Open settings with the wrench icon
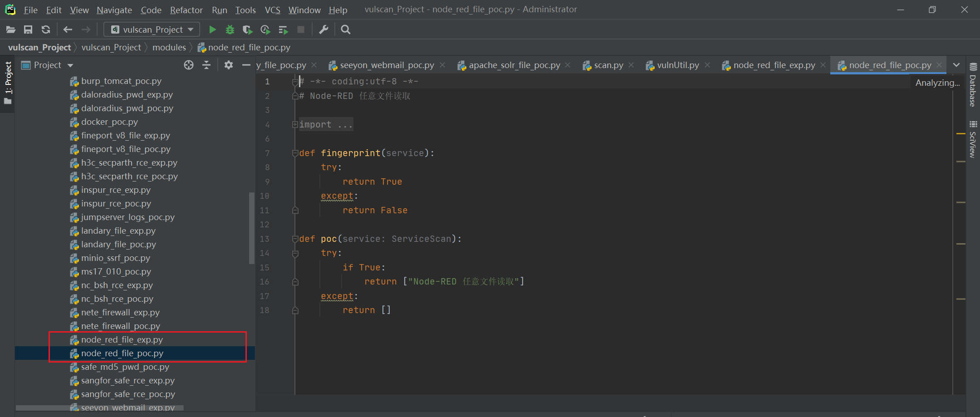Screen dimensions: 980x417 tap(323, 30)
